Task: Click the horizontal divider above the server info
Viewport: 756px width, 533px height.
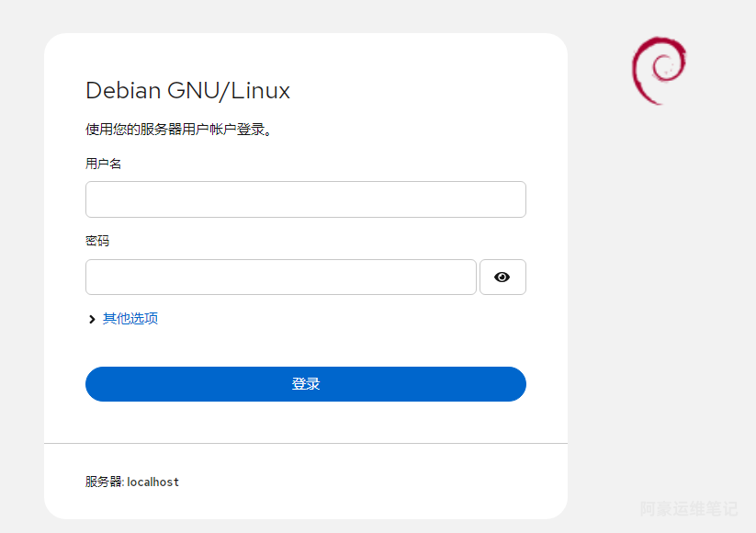Action: pos(305,443)
